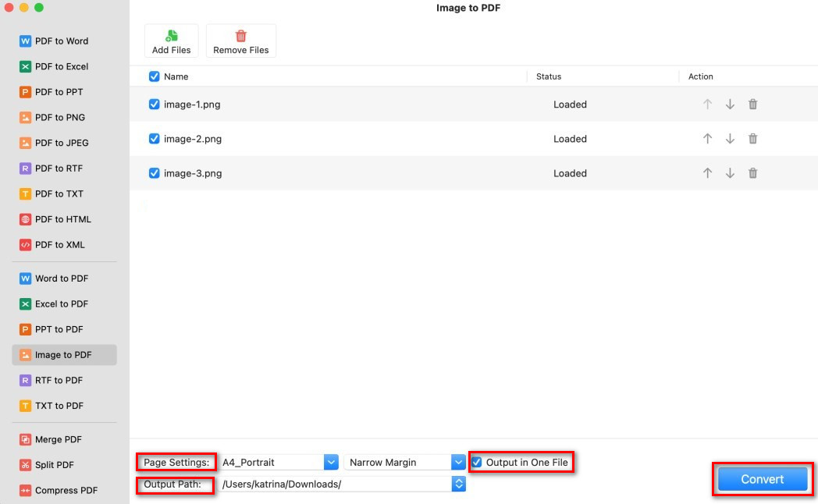This screenshot has height=504, width=818.
Task: Click the Convert button
Action: [761, 479]
